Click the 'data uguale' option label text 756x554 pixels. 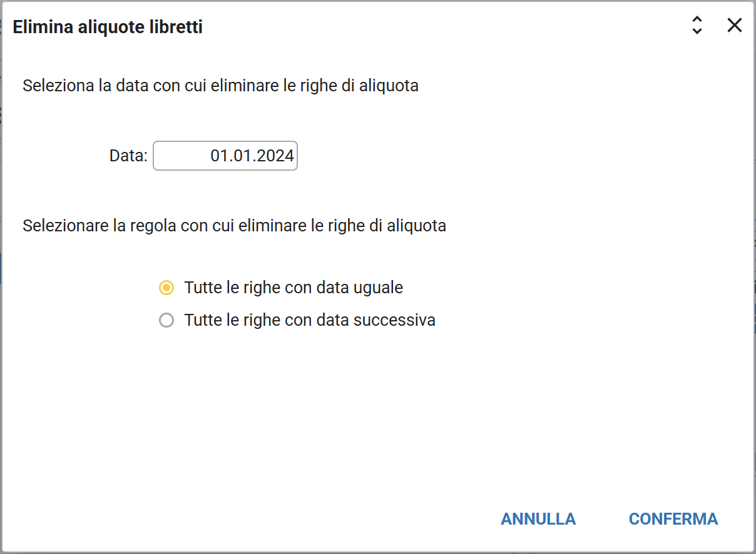(294, 288)
